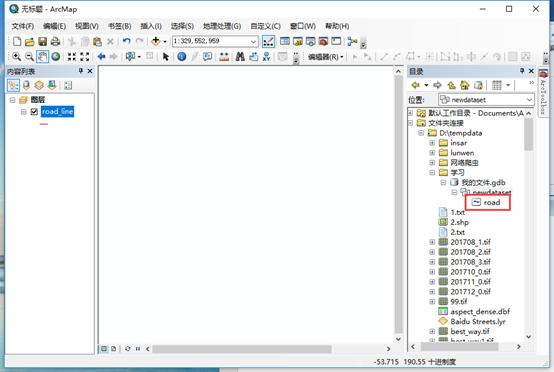Viewport: 554px width, 372px height.
Task: Select the Pan hand tool
Action: click(42, 57)
